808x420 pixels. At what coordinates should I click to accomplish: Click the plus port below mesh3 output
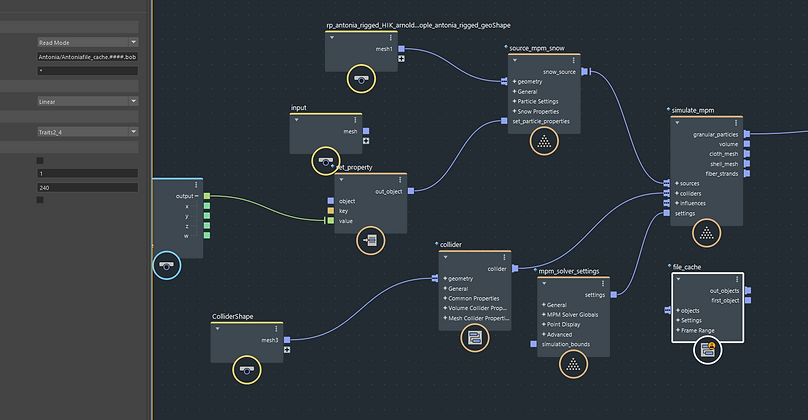287,350
